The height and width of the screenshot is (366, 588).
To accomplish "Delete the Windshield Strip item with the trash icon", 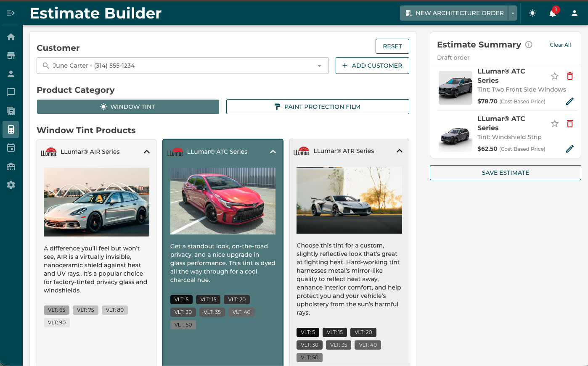I will [570, 124].
